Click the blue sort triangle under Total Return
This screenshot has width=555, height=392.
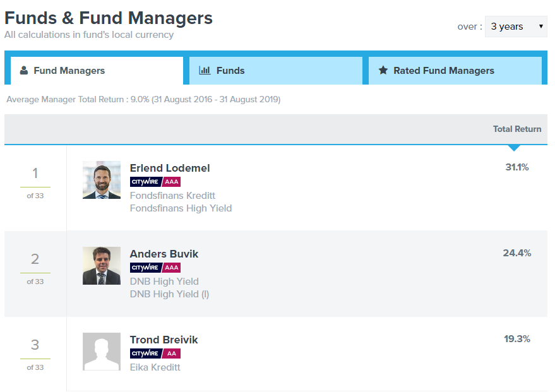[x=513, y=148]
